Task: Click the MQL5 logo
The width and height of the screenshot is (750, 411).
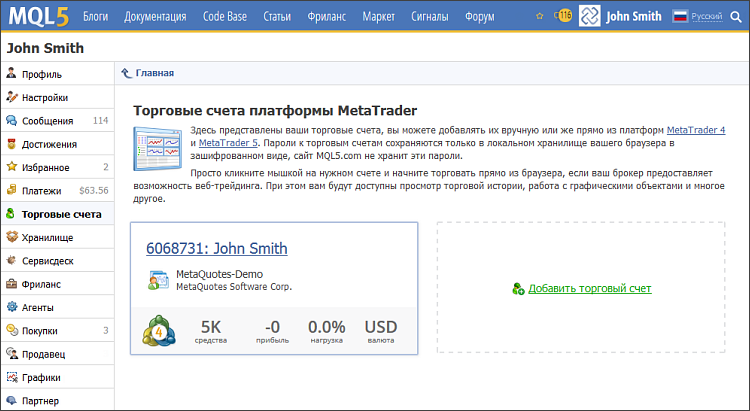Action: pos(39,16)
